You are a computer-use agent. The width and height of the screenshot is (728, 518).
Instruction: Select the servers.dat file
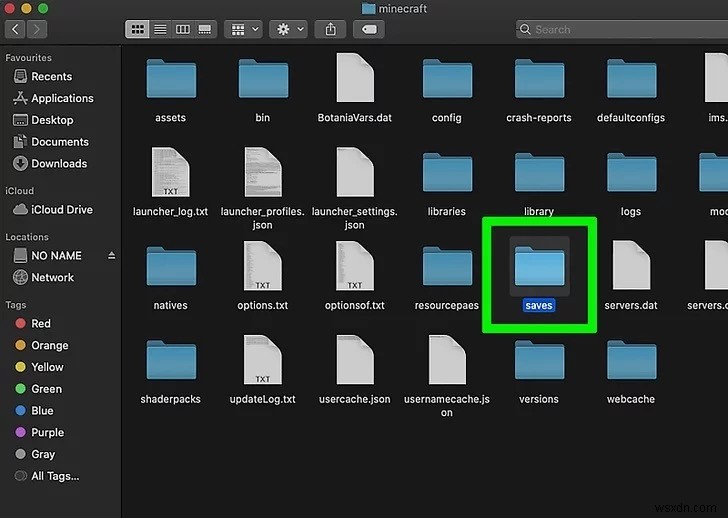631,266
